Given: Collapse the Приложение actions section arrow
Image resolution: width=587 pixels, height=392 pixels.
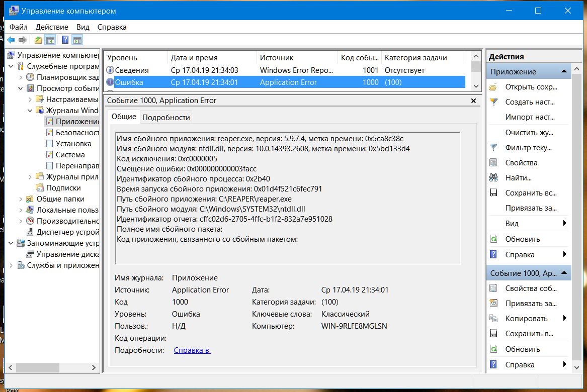Looking at the screenshot, I should (564, 71).
